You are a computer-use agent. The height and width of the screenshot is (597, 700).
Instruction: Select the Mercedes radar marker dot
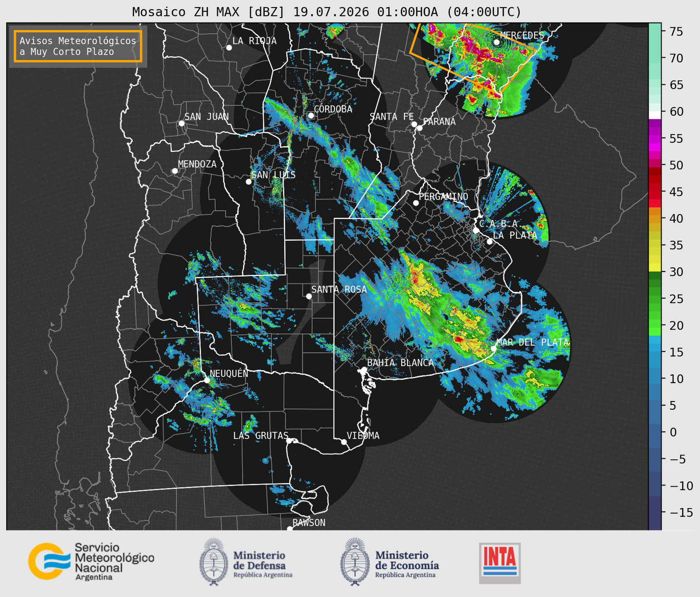coord(497,42)
